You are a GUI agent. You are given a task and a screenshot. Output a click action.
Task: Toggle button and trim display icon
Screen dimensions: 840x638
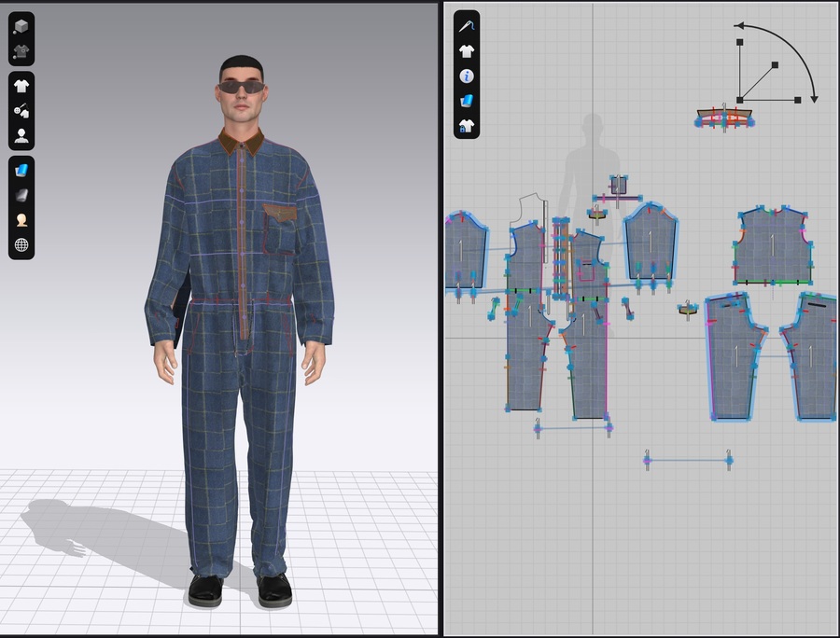[21, 111]
